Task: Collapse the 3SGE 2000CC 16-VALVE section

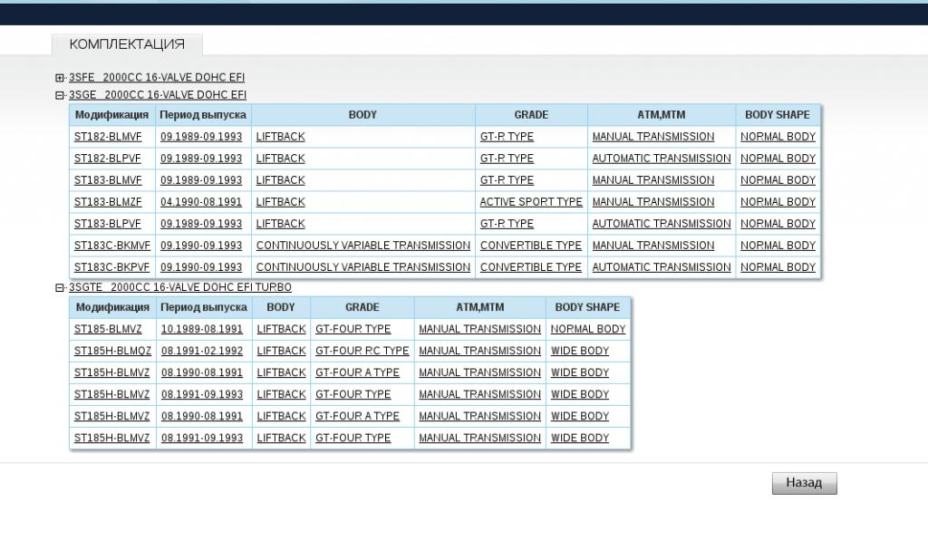Action: click(x=60, y=95)
